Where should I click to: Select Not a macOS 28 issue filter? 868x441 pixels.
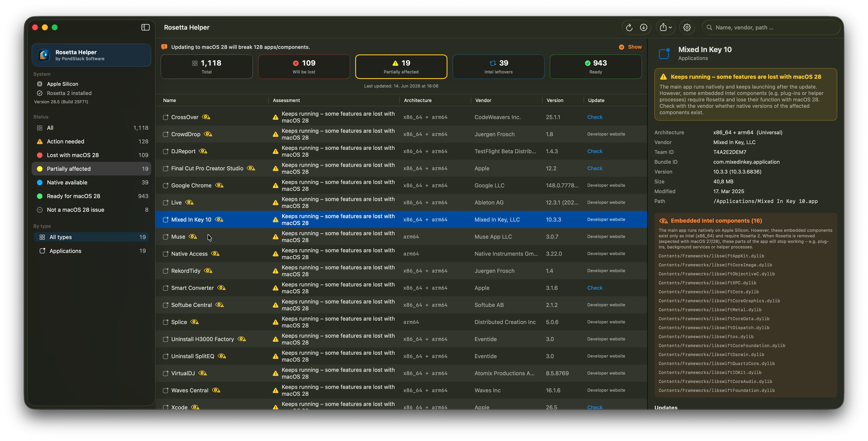coord(91,210)
